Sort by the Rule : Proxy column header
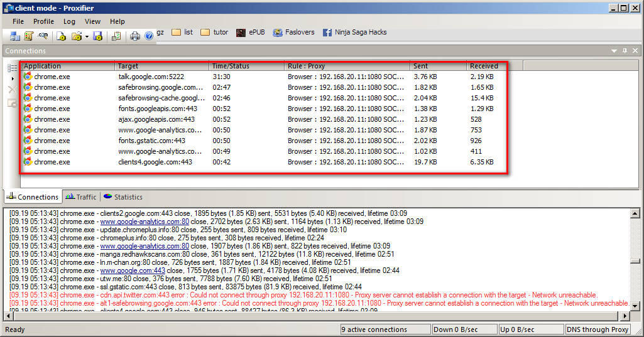This screenshot has width=644, height=337. (x=347, y=66)
